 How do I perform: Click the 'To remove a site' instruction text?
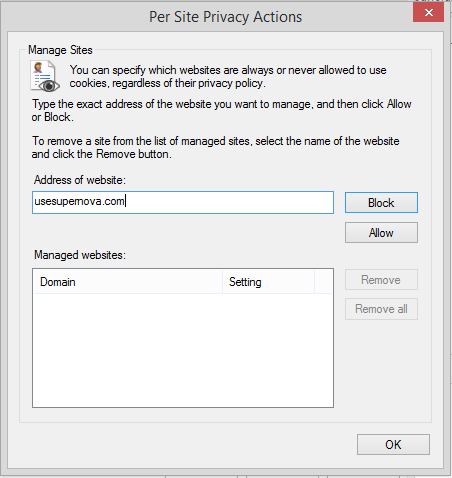point(215,147)
